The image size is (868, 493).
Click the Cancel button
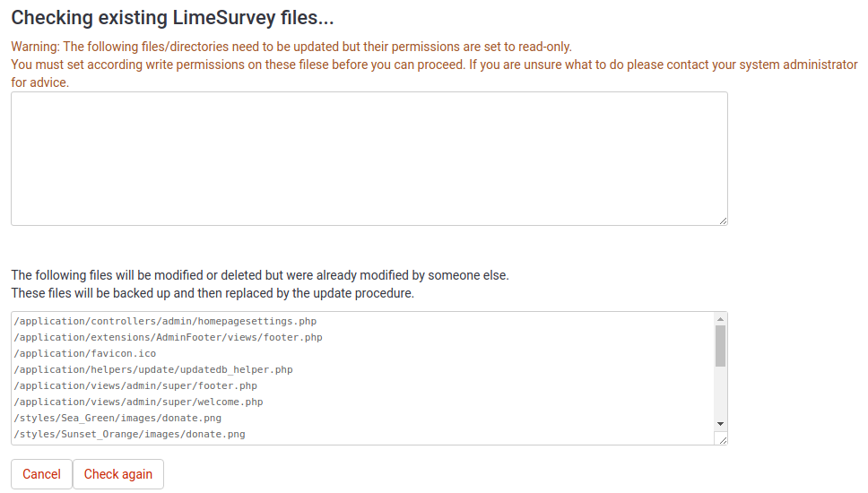click(41, 474)
